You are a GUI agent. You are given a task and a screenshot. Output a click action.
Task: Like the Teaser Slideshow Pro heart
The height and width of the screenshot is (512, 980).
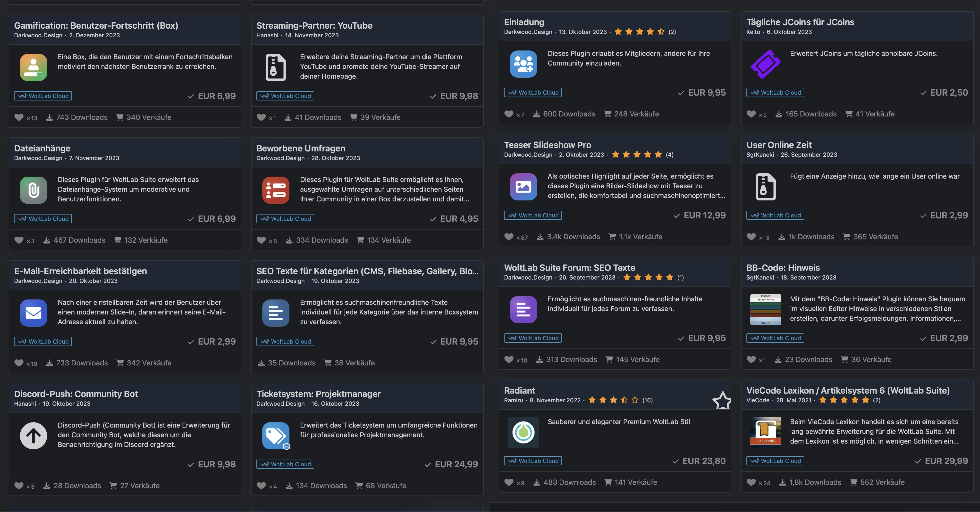point(509,237)
